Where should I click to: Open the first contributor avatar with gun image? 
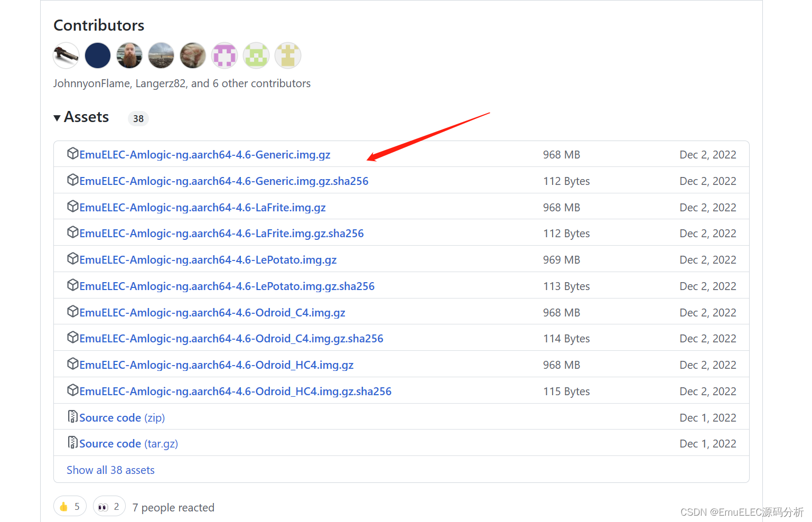(x=66, y=55)
